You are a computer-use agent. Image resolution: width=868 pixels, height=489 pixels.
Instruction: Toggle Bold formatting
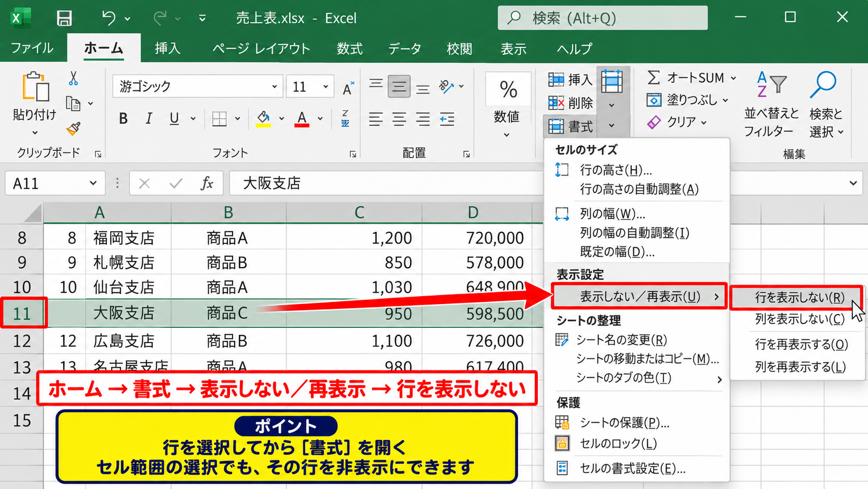click(x=123, y=118)
